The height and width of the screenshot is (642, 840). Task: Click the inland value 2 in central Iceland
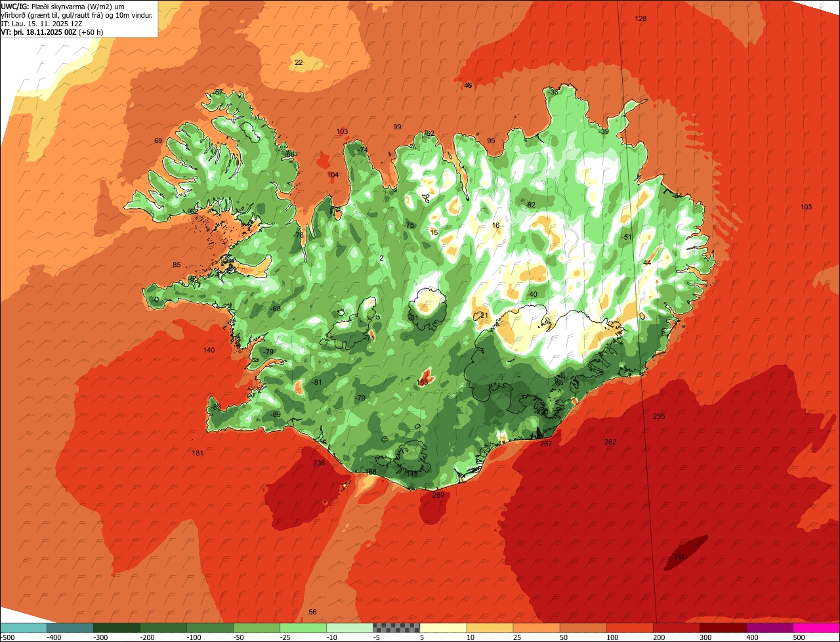381,258
